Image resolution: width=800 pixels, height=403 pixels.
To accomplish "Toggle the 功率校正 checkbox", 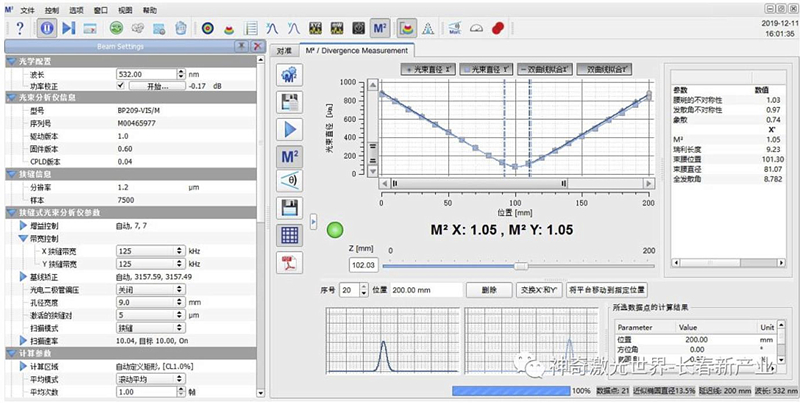I will tap(120, 86).
